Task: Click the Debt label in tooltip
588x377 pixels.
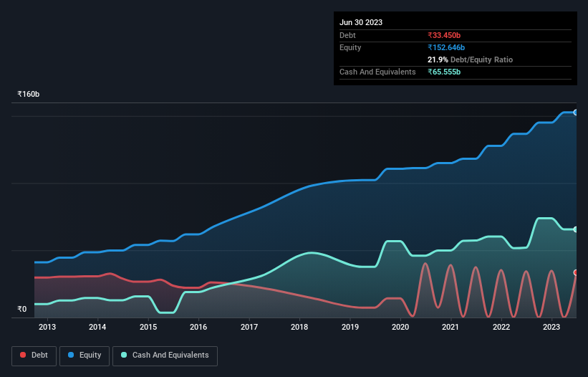Action: point(347,35)
